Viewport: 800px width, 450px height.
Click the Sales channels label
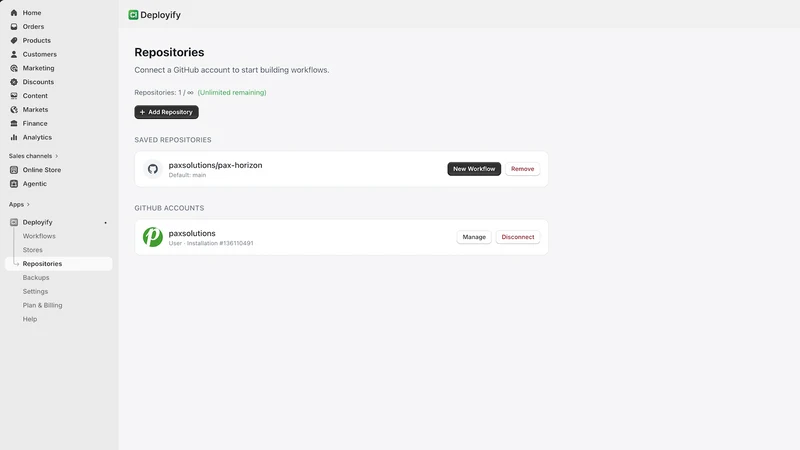(30, 156)
